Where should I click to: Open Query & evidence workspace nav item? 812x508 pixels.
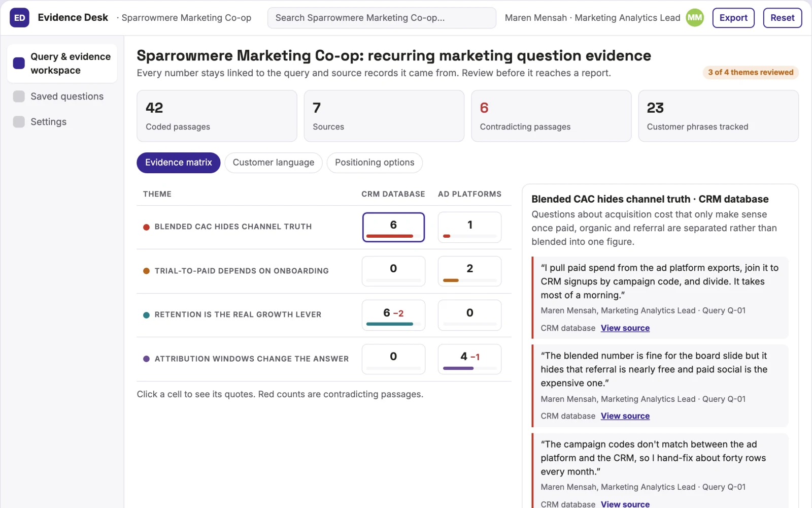(62, 63)
